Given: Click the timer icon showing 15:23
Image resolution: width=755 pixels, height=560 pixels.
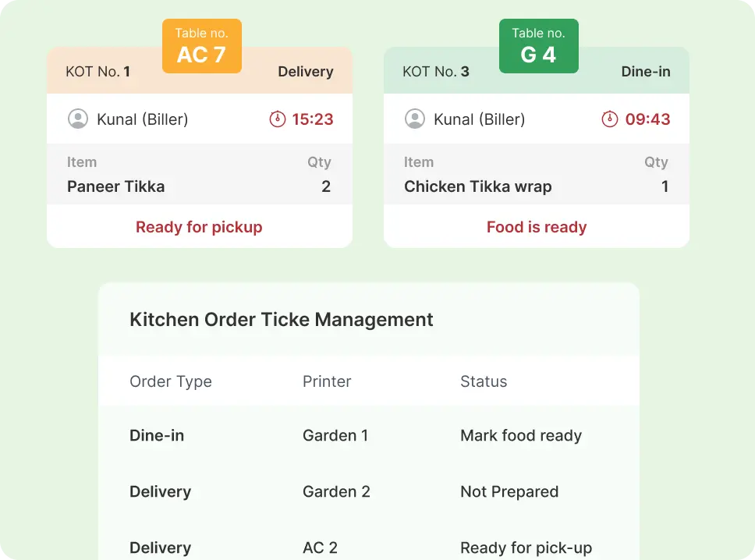Looking at the screenshot, I should point(278,119).
